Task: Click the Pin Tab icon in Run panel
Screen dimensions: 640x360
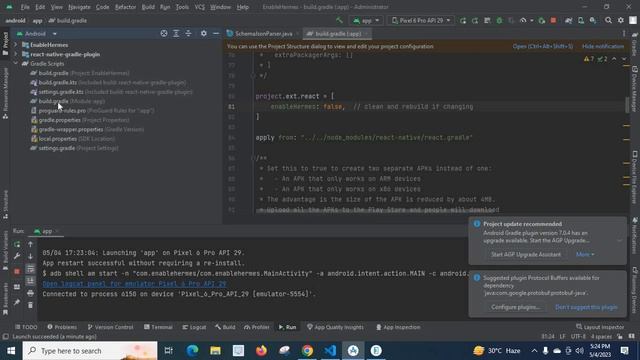Action: pyautogui.click(x=17, y=302)
